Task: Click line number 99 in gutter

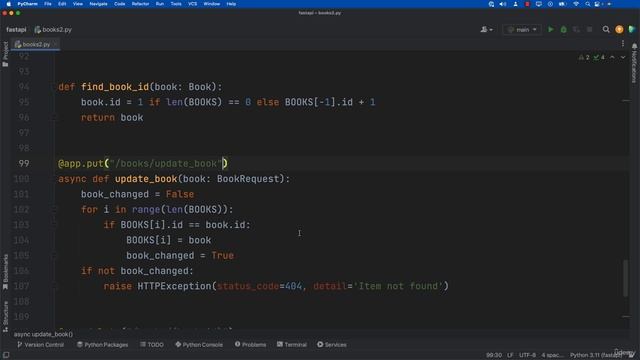Action: (24, 163)
